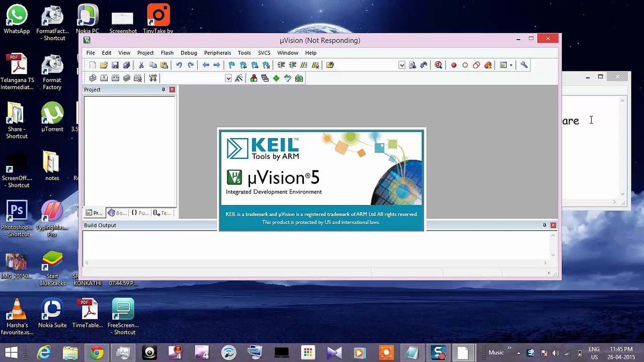Unindent the selected text
Image resolution: width=644 pixels, height=362 pixels.
coord(292,65)
